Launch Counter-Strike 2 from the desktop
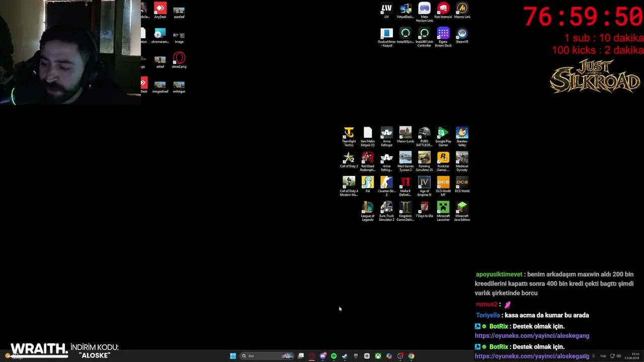Screen dimensions: 644x362 386,187
